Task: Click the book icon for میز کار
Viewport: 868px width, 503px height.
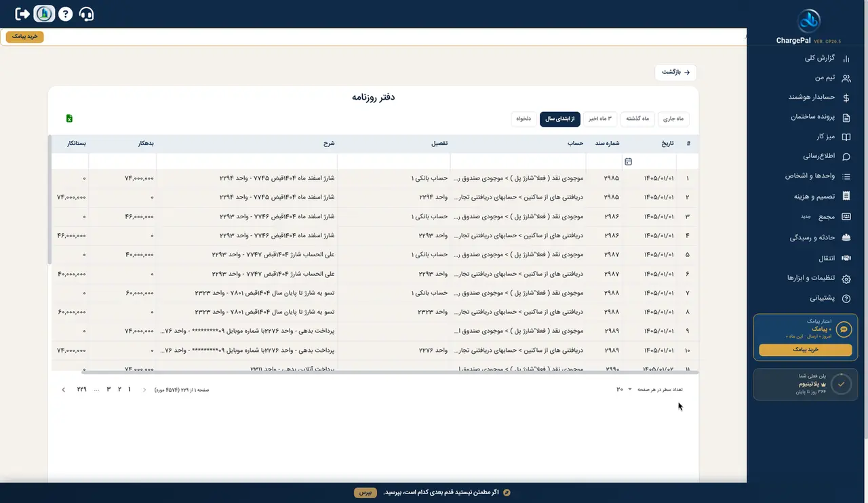Action: (846, 137)
